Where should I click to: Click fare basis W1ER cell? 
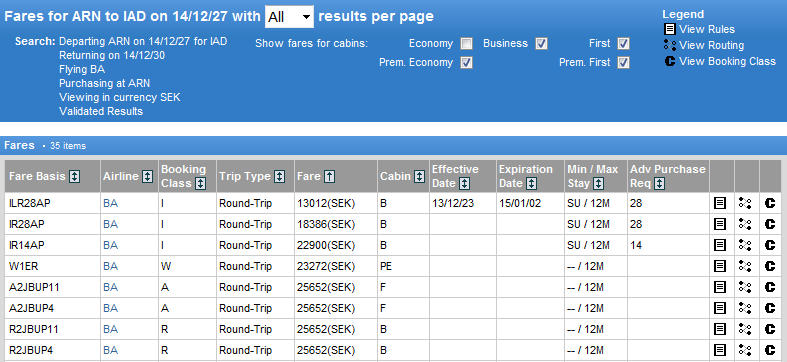click(53, 266)
